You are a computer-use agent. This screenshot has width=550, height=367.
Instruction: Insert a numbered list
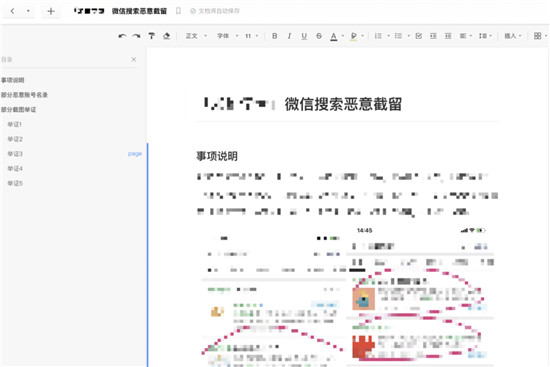[378, 36]
